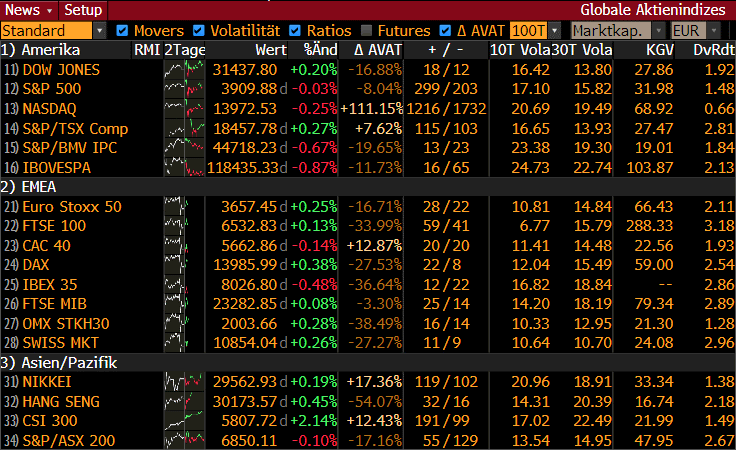Click DAX value 13985.99
The height and width of the screenshot is (450, 736).
click(x=245, y=265)
